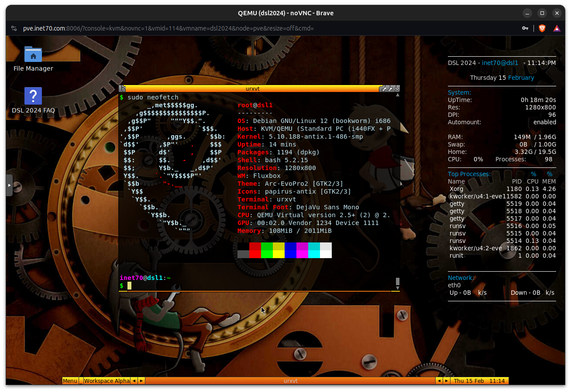Viewport: 571px width, 392px height.
Task: Switch to the next workspace arrow
Action: (141, 381)
